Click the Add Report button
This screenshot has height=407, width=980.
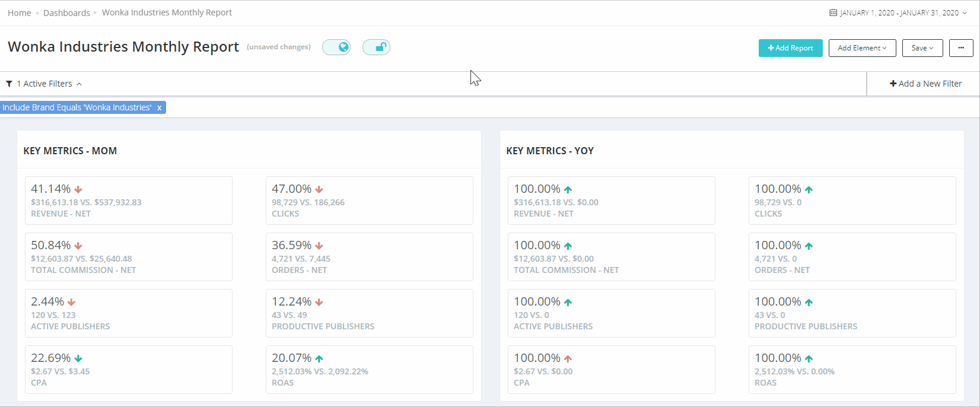click(x=791, y=48)
